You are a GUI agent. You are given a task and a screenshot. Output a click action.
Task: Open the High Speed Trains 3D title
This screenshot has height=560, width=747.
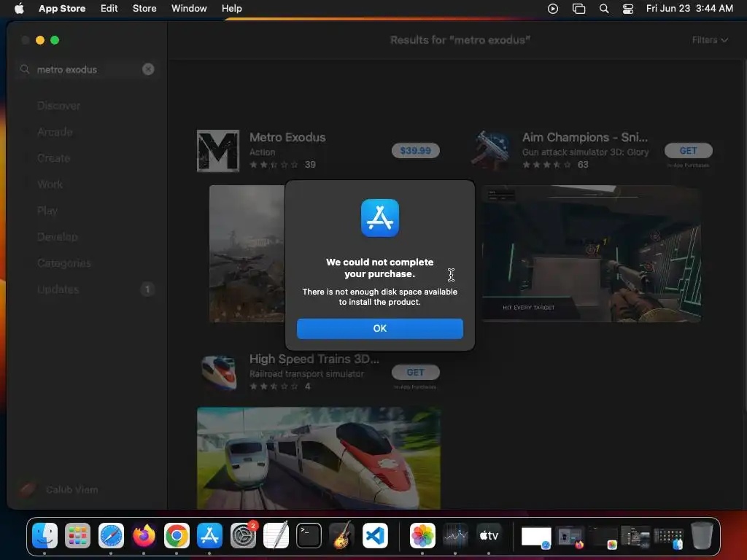coord(314,359)
